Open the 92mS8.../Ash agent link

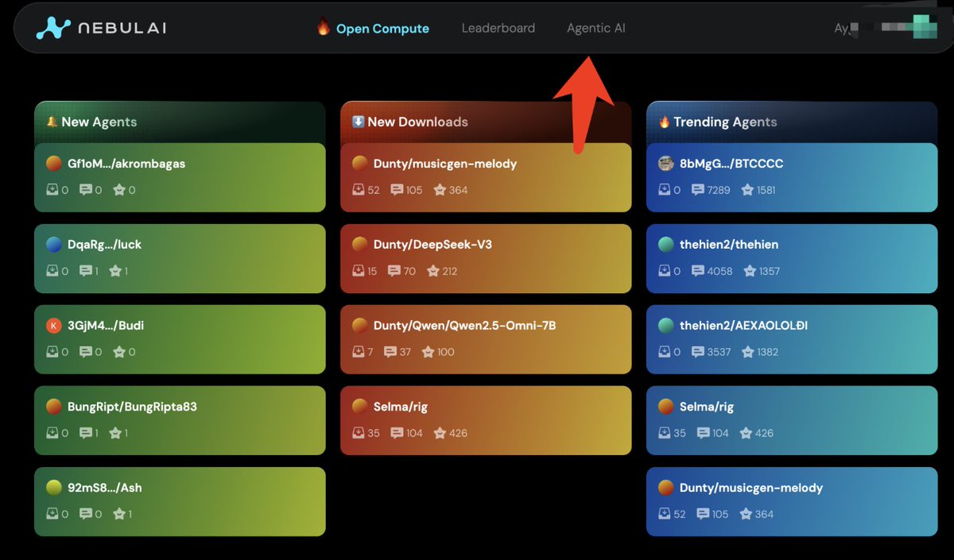105,488
